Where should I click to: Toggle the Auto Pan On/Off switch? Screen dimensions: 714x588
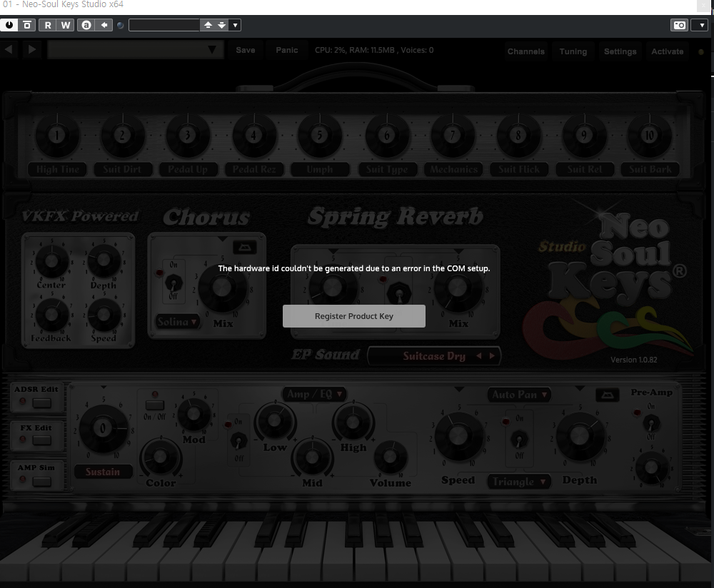tap(518, 439)
